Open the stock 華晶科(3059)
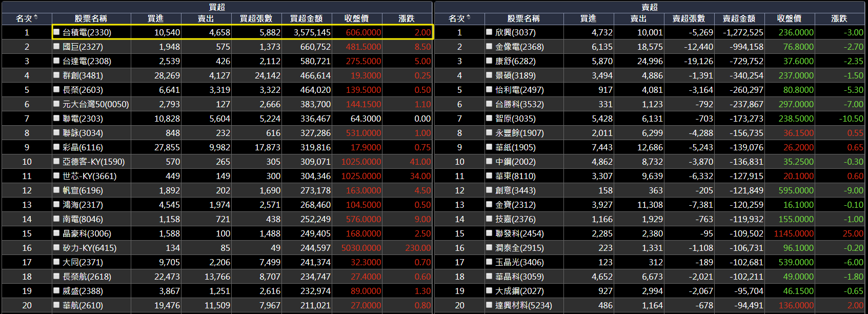This screenshot has width=868, height=314. point(519,277)
